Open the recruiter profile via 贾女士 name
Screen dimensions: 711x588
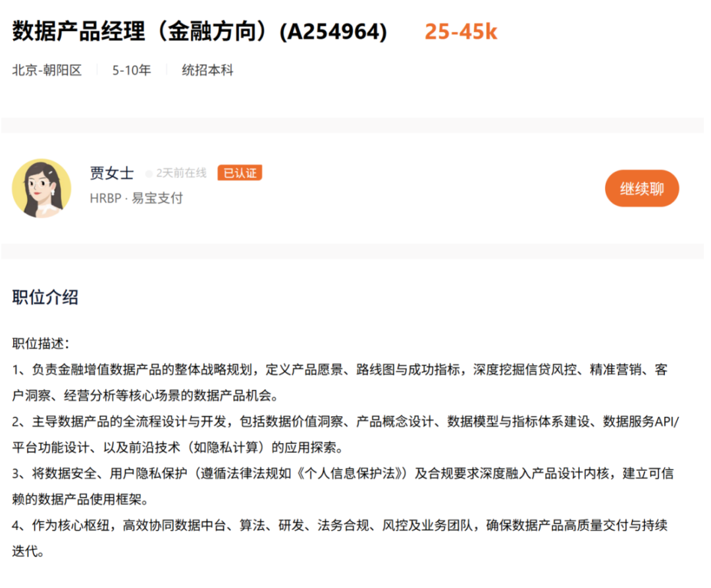tap(111, 173)
